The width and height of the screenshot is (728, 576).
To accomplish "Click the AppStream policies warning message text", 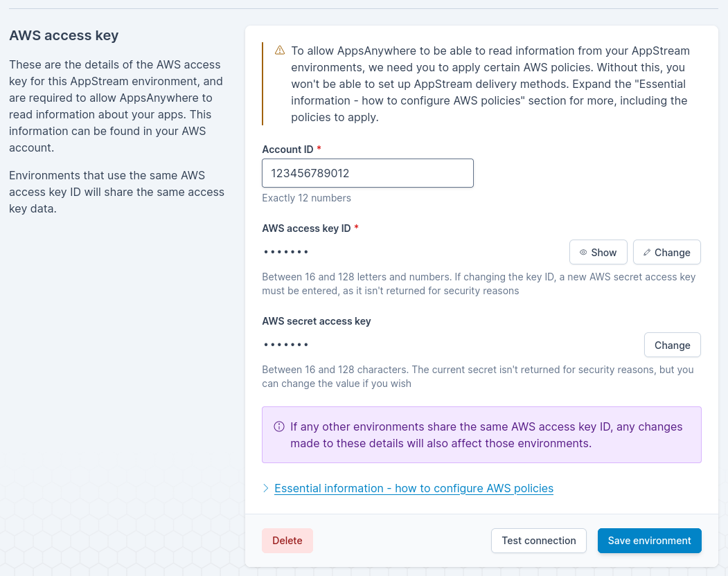I will coord(490,84).
